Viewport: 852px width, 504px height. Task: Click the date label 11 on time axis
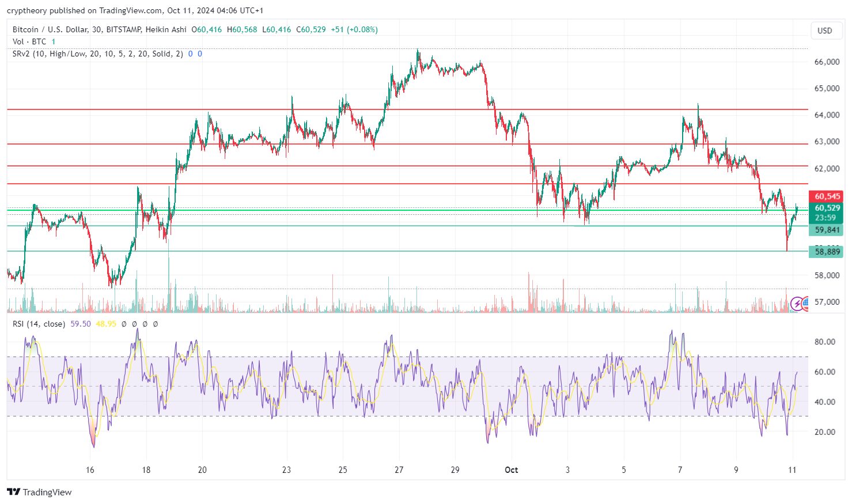(792, 470)
